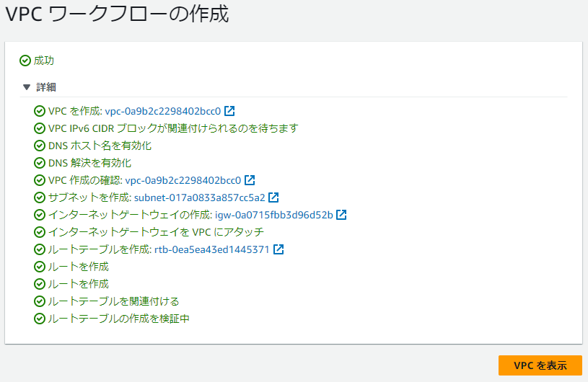This screenshot has width=588, height=382.
Task: Click external link icon beside internet gateway ID
Action: click(x=341, y=215)
